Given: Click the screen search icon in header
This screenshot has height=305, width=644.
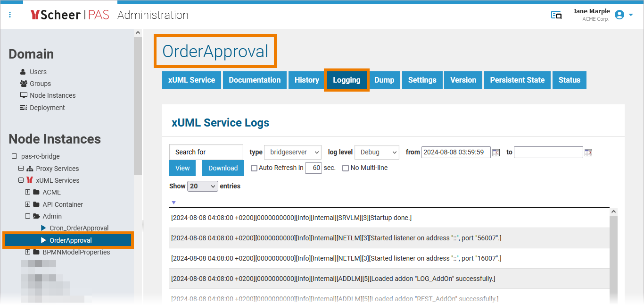Looking at the screenshot, I should [x=556, y=15].
